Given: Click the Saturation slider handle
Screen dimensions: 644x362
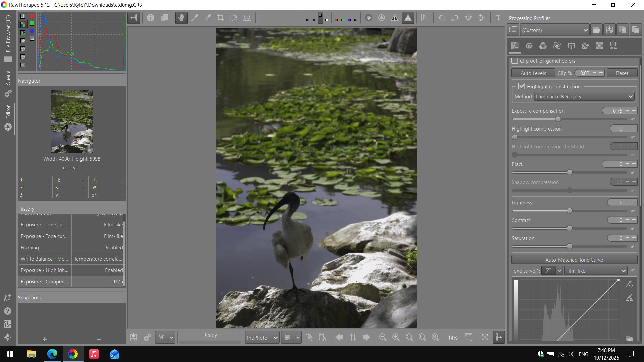Looking at the screenshot, I should (x=570, y=246).
